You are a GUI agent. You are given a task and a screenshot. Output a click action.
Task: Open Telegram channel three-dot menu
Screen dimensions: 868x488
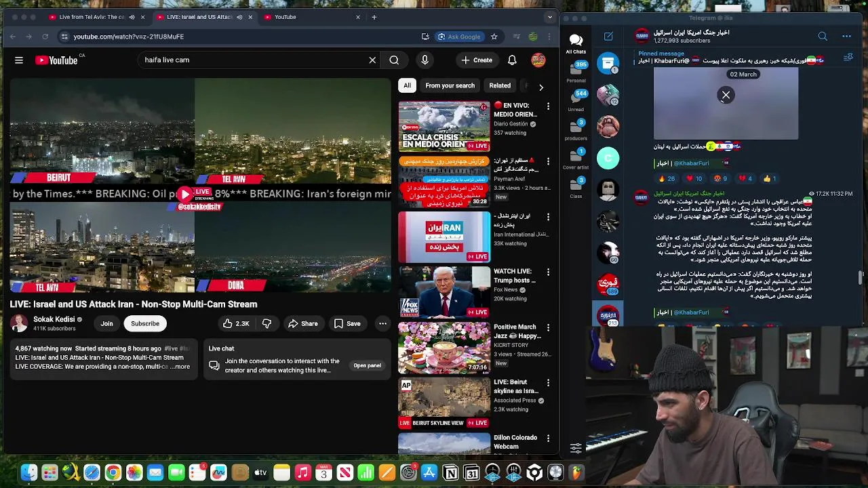(846, 37)
